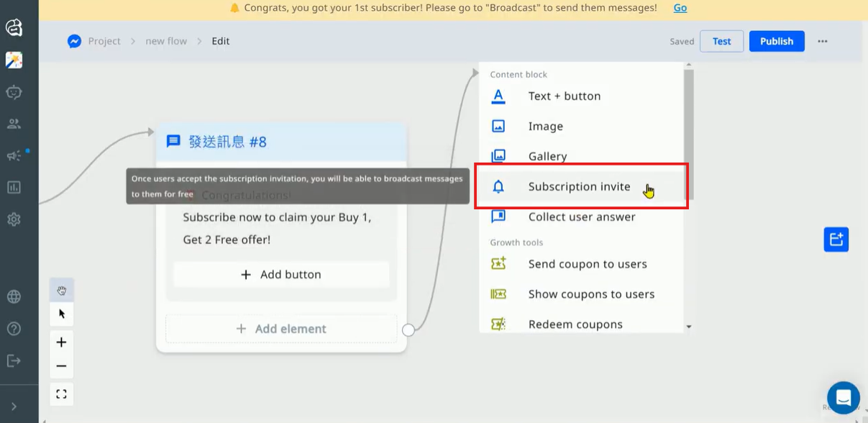Click the message icon on card header

173,141
